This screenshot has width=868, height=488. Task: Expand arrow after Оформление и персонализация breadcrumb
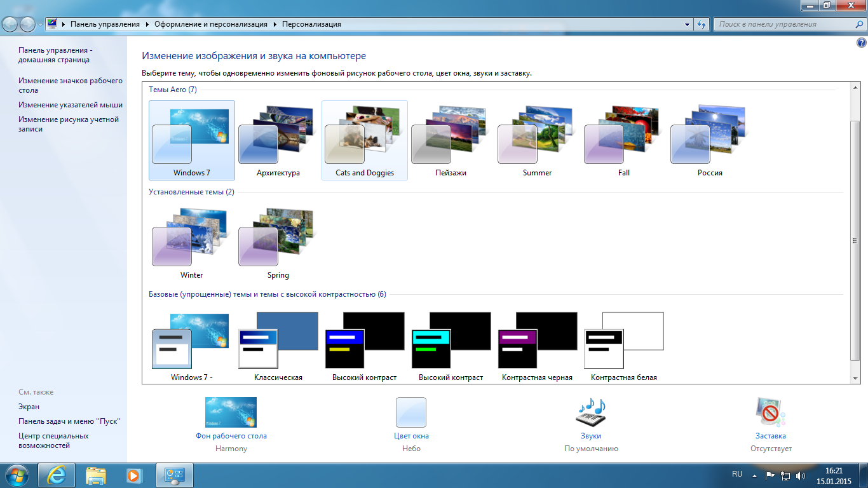click(x=275, y=24)
